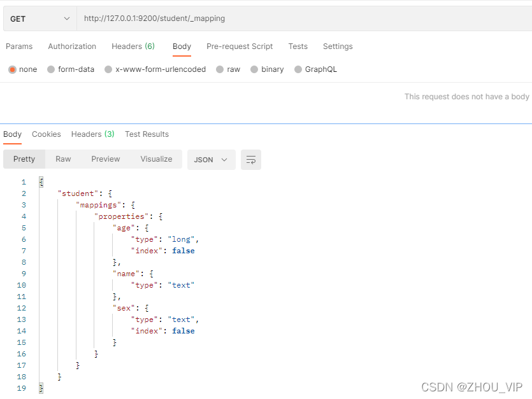Click the false value on line 14
This screenshot has width=532, height=399.
click(x=183, y=331)
